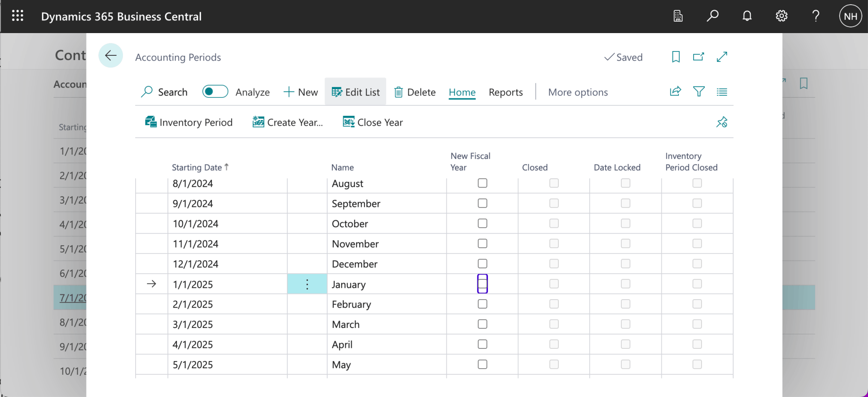Image resolution: width=868 pixels, height=397 pixels.
Task: Click the share icon in the toolbar
Action: [676, 92]
